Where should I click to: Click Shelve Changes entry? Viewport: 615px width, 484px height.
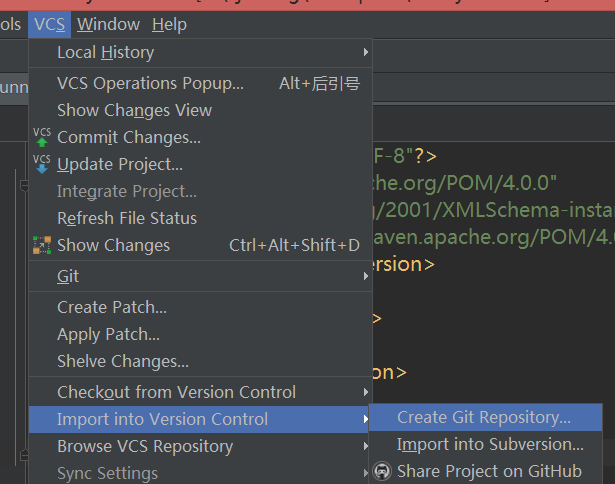click(x=123, y=361)
